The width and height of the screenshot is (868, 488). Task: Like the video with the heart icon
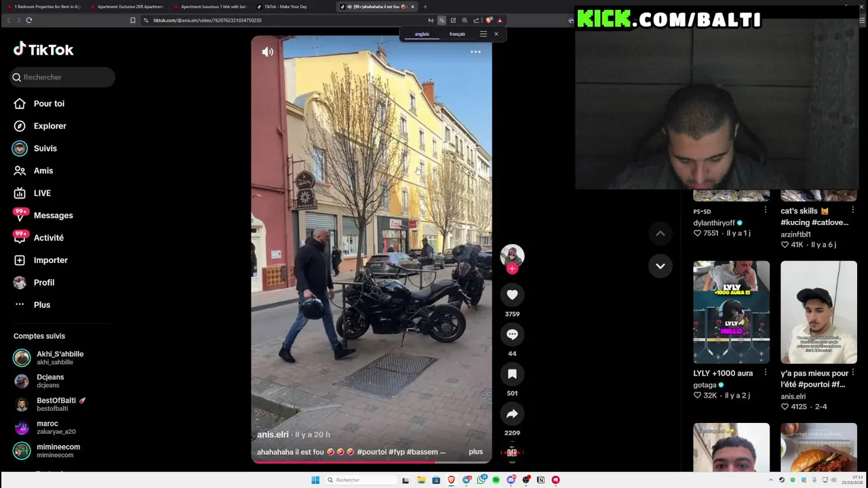pos(512,295)
